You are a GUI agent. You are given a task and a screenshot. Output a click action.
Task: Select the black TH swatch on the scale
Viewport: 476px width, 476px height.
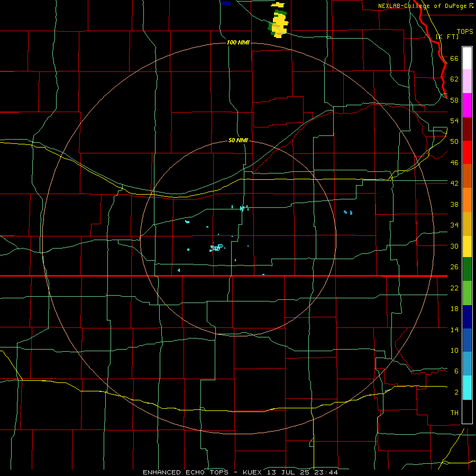(467, 411)
